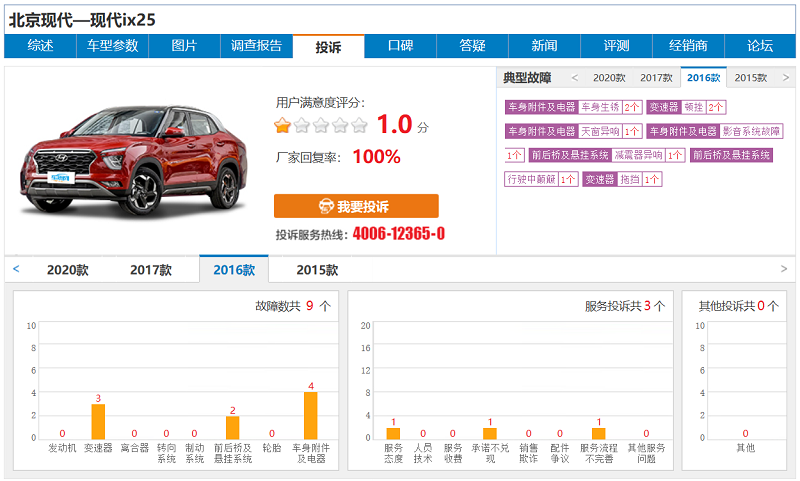Click the right arrow of the year tabs above charts

click(x=784, y=269)
